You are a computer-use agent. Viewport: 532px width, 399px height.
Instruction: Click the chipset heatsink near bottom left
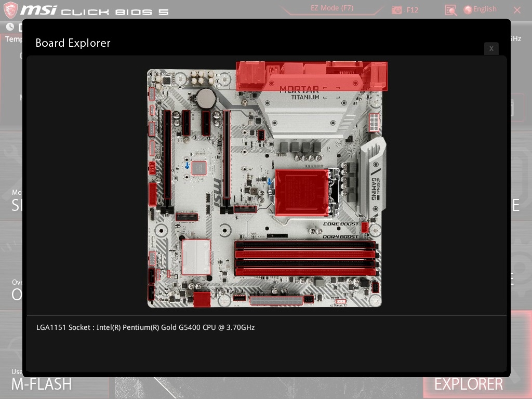click(x=196, y=257)
